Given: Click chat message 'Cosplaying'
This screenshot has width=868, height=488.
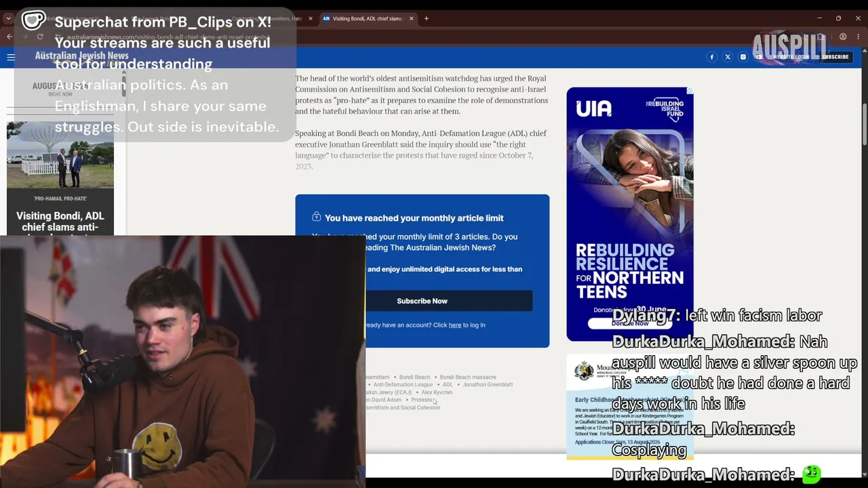Looking at the screenshot, I should pyautogui.click(x=649, y=450).
